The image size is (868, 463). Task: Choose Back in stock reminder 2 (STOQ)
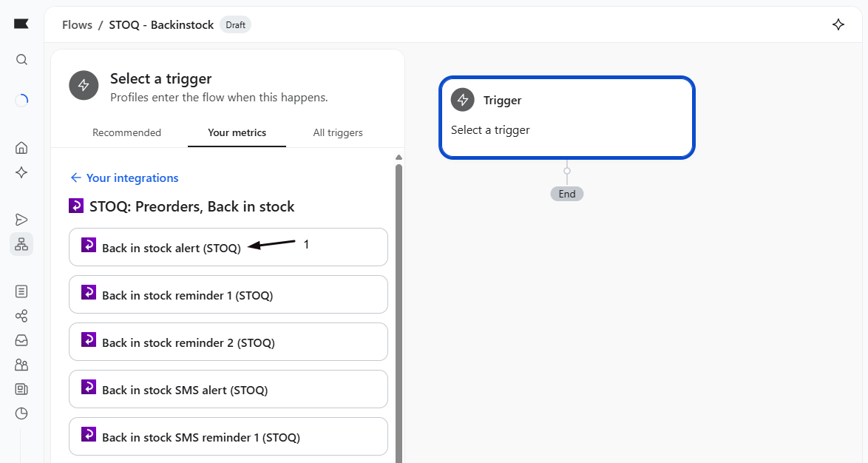click(228, 342)
